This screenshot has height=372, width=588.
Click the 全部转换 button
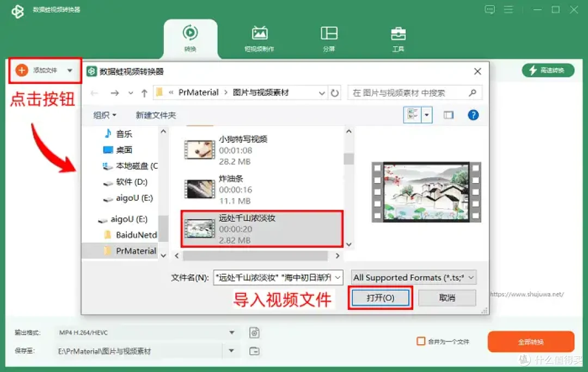tap(531, 341)
